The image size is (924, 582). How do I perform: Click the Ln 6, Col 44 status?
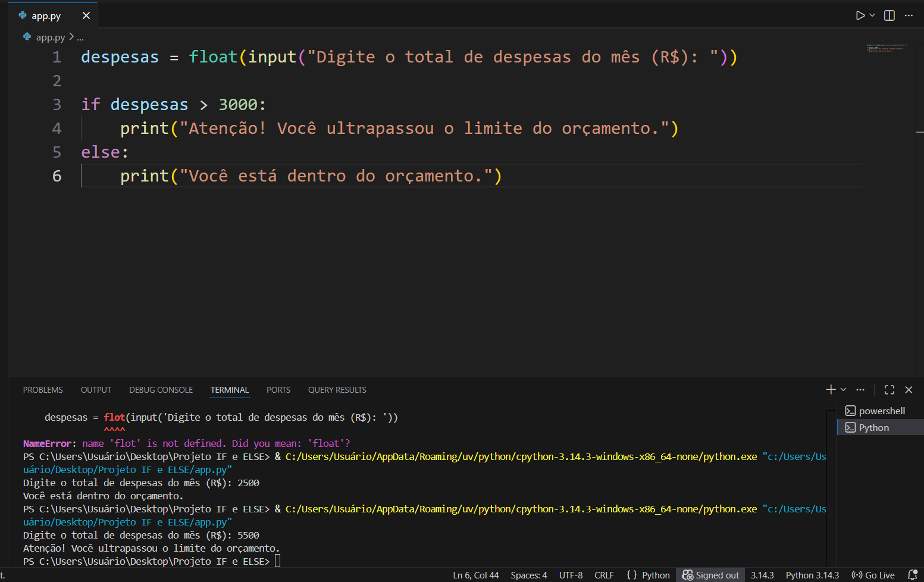coord(476,575)
